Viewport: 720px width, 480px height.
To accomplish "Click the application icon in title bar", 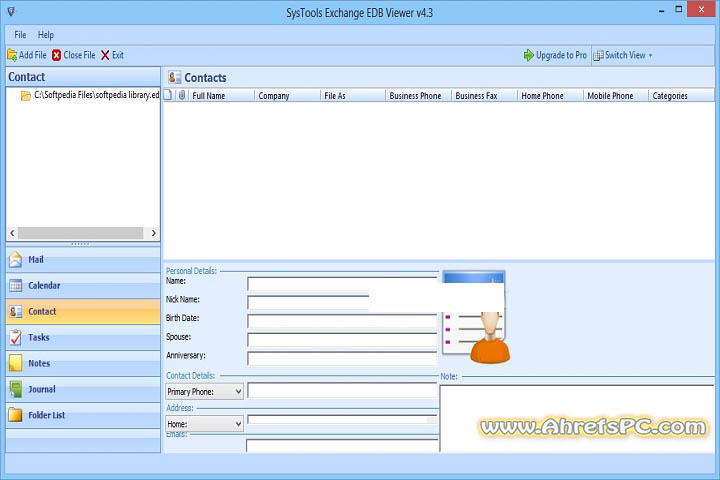I will coord(11,11).
